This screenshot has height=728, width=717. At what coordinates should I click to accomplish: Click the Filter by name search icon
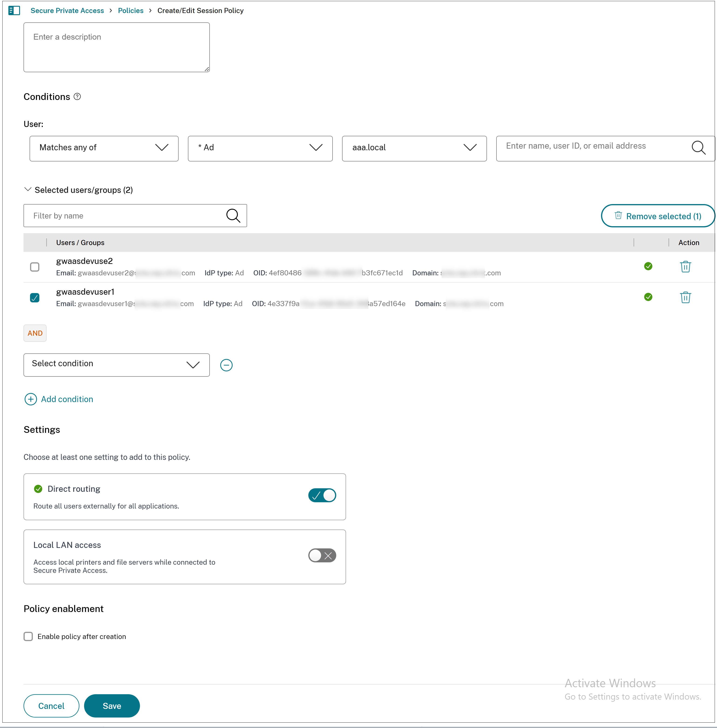point(233,215)
